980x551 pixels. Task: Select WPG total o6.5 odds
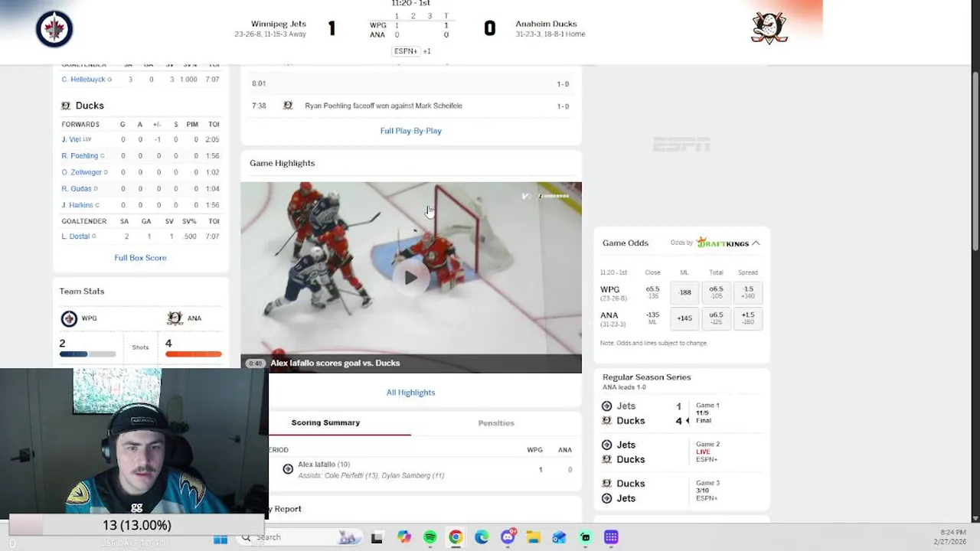tap(716, 292)
